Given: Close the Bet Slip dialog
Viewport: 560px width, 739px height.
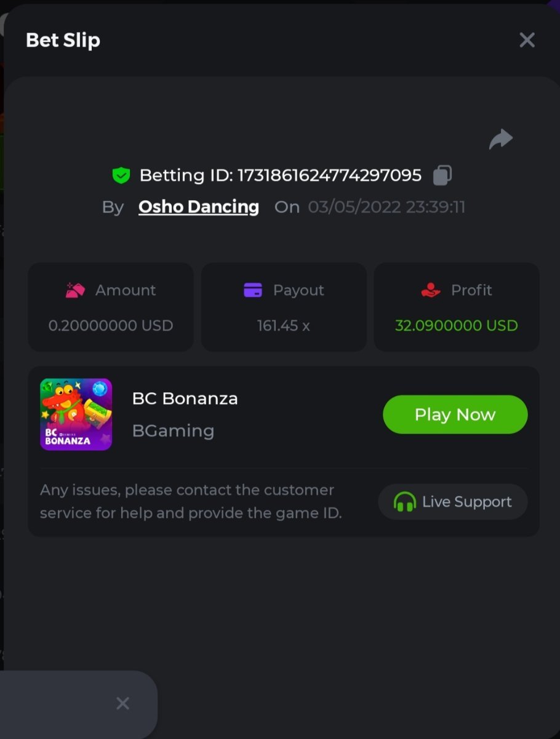Looking at the screenshot, I should point(527,41).
